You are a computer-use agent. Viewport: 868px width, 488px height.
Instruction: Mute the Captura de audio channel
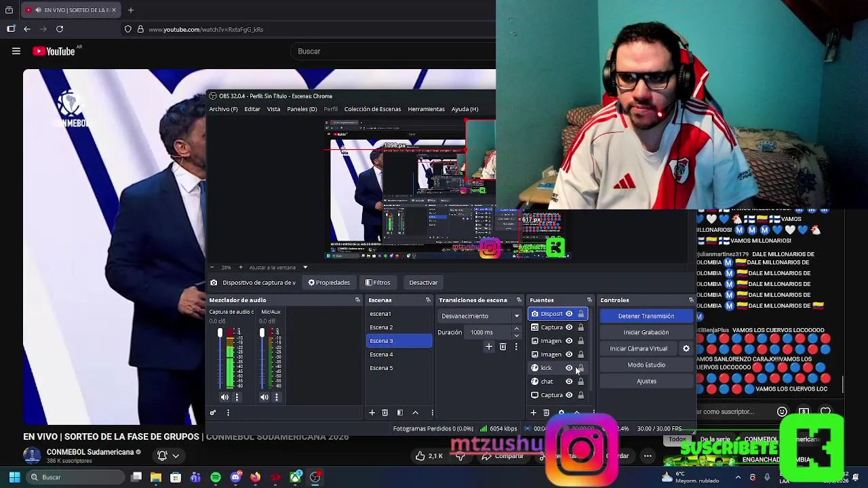pos(224,397)
